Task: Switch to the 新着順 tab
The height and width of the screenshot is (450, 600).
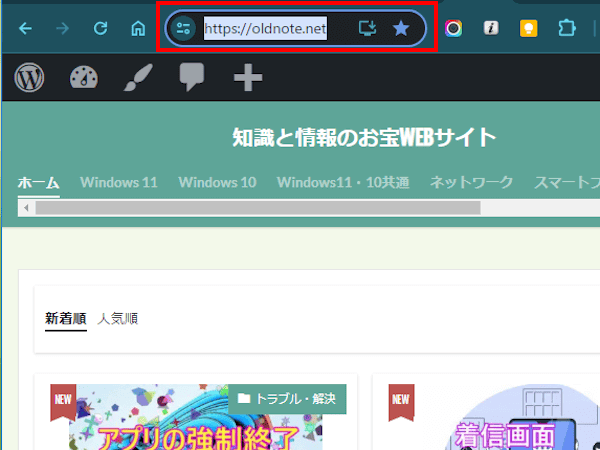Action: coord(66,318)
